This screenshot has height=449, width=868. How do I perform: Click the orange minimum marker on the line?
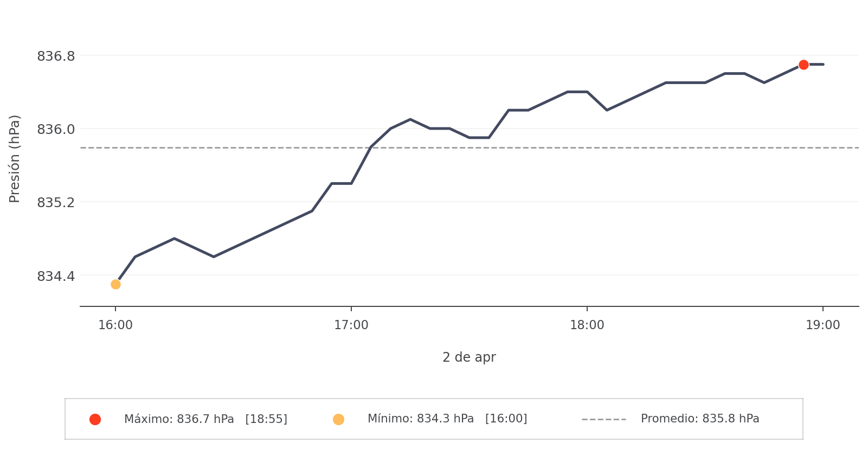coord(115,285)
